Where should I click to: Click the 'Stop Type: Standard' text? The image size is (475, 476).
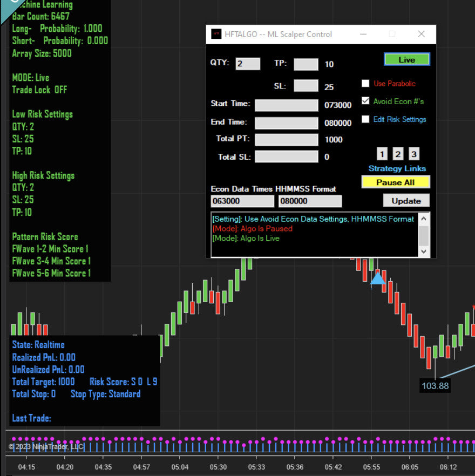coord(106,394)
